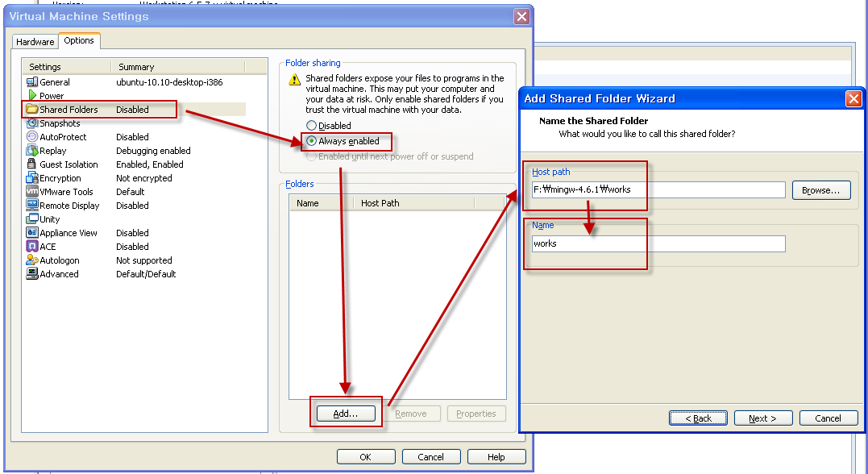Select the VMware Tools row
The width and height of the screenshot is (868, 474).
tap(135, 192)
